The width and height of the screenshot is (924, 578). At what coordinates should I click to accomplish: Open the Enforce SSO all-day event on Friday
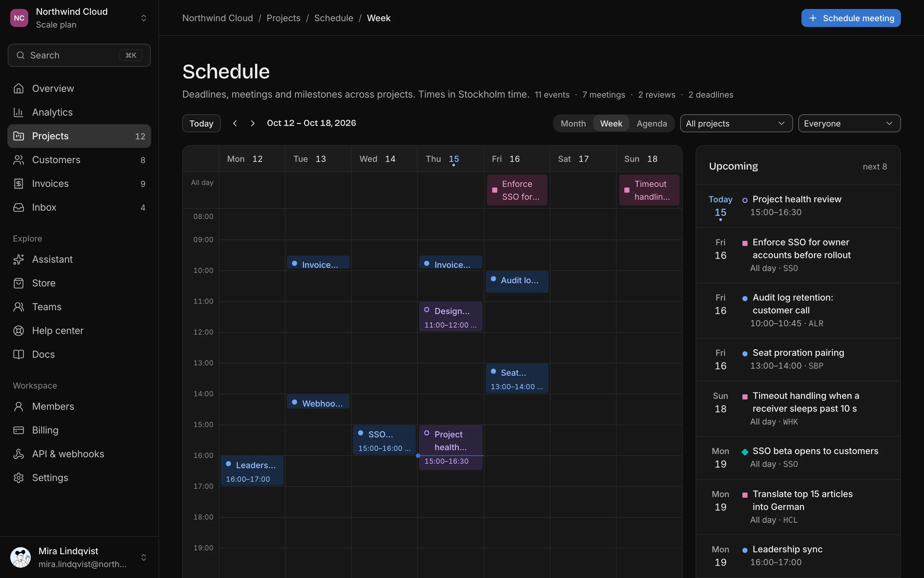pos(517,190)
